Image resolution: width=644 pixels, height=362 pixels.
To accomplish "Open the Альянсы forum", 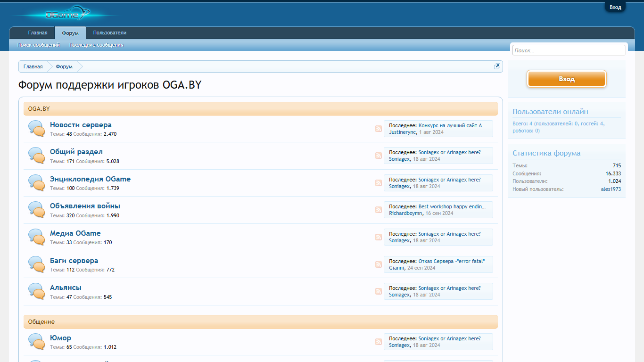I will 66,288.
